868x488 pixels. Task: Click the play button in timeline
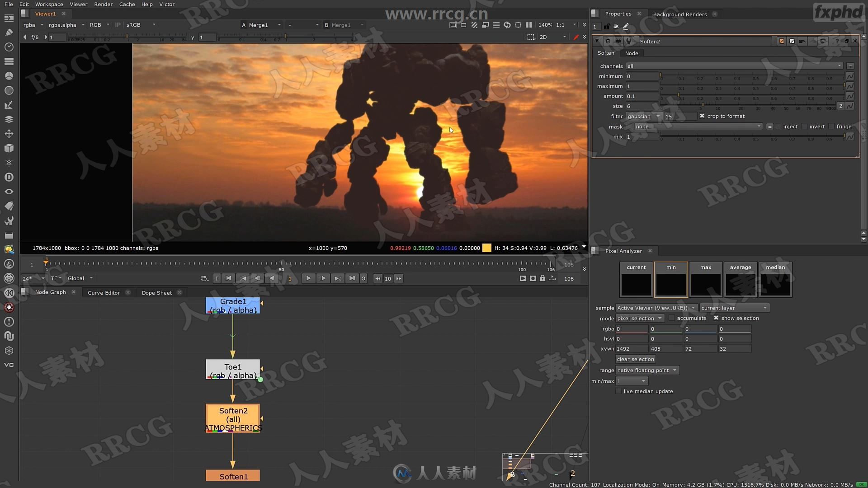tap(308, 278)
